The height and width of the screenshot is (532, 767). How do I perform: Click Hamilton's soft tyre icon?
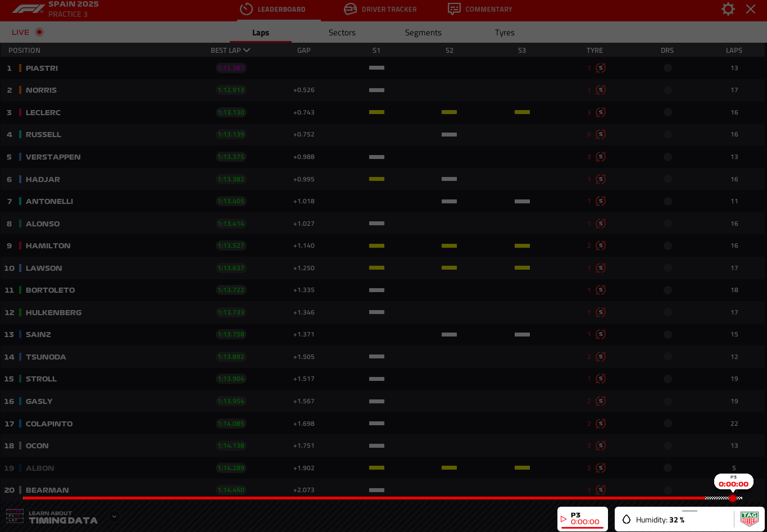[x=601, y=245]
